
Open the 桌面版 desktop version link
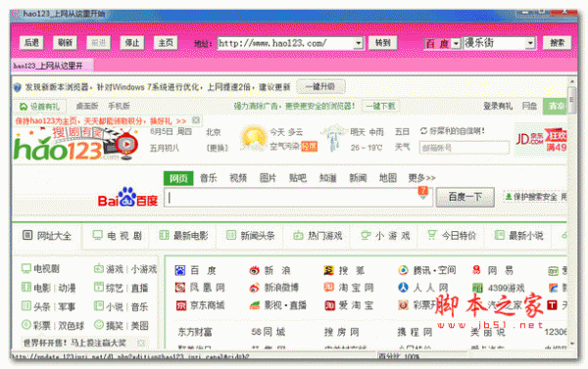pos(87,106)
